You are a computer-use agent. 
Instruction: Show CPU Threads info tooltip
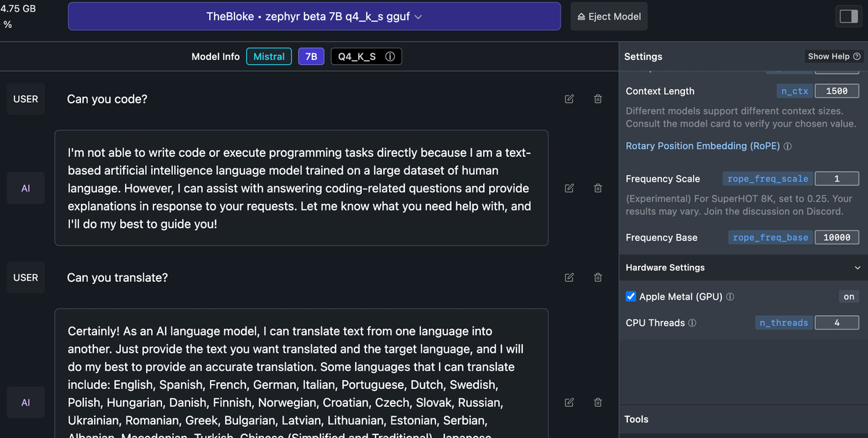pos(692,323)
